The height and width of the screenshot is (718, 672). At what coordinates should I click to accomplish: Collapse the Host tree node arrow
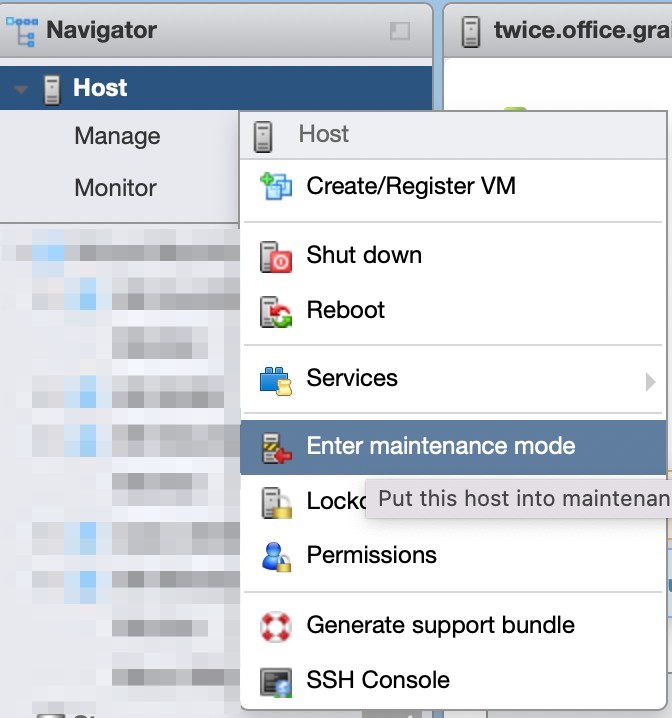(x=21, y=89)
